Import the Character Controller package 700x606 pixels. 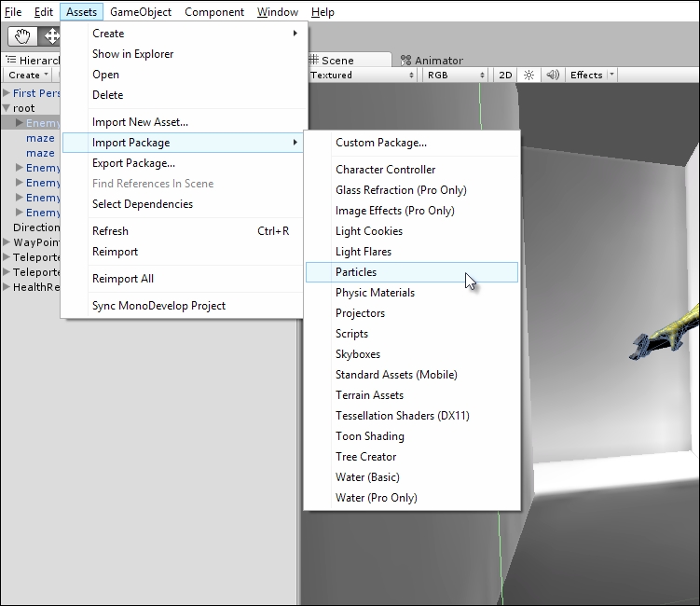click(x=412, y=170)
